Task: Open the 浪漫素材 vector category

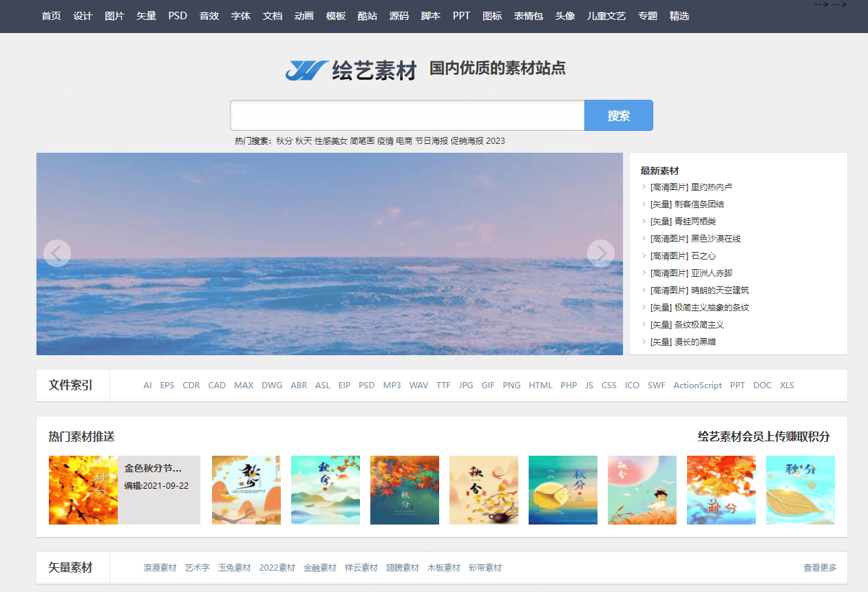Action: tap(160, 567)
